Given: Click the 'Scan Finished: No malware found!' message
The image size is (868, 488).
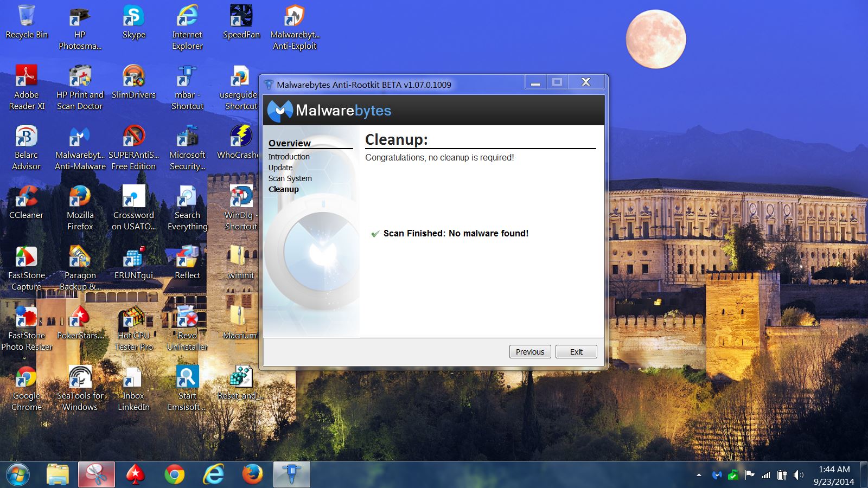Looking at the screenshot, I should pos(456,234).
